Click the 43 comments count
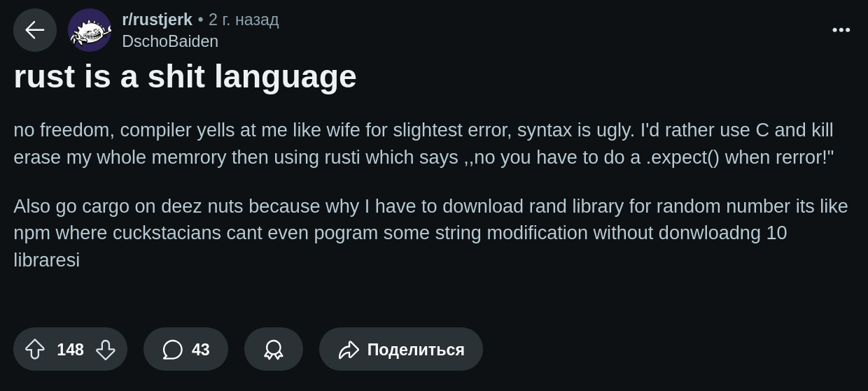This screenshot has height=391, width=868. pos(201,349)
